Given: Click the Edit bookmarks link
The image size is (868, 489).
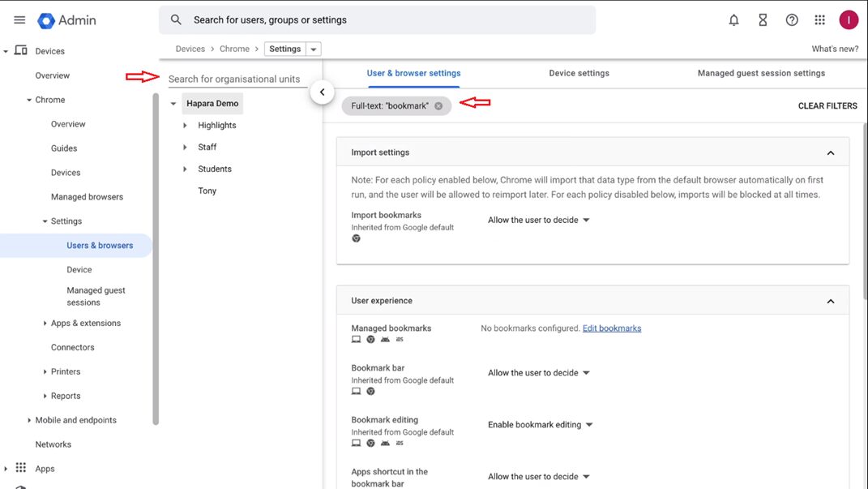Looking at the screenshot, I should (612, 328).
